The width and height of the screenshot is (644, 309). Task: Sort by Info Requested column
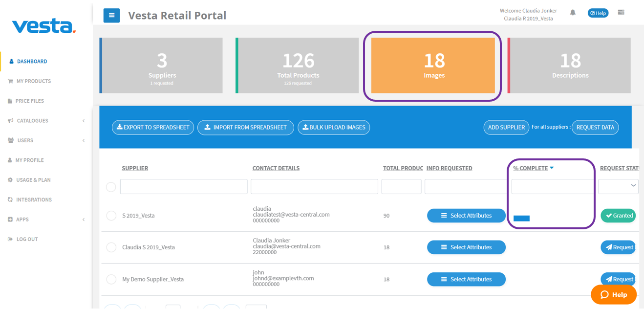[449, 168]
